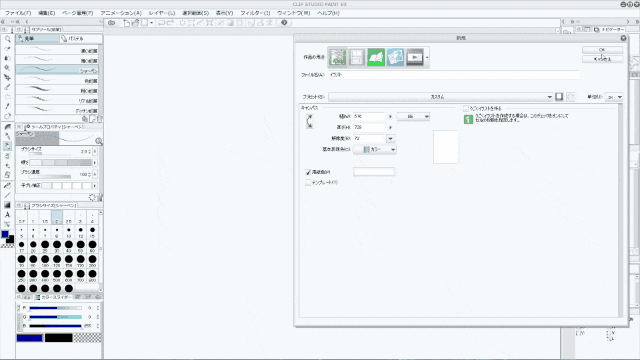The width and height of the screenshot is (640, 360).
Task: Select the highlighted mechanical pencil sub tool
Action: click(x=57, y=70)
